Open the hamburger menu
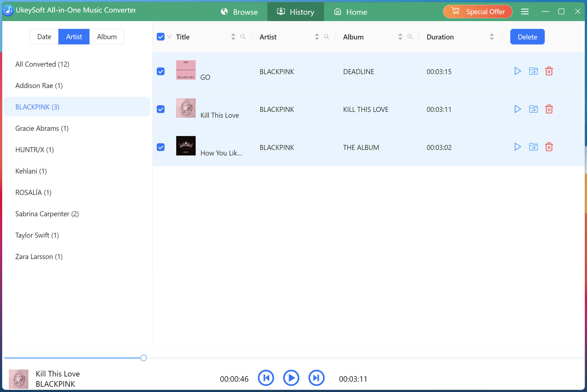This screenshot has width=587, height=392. (525, 12)
